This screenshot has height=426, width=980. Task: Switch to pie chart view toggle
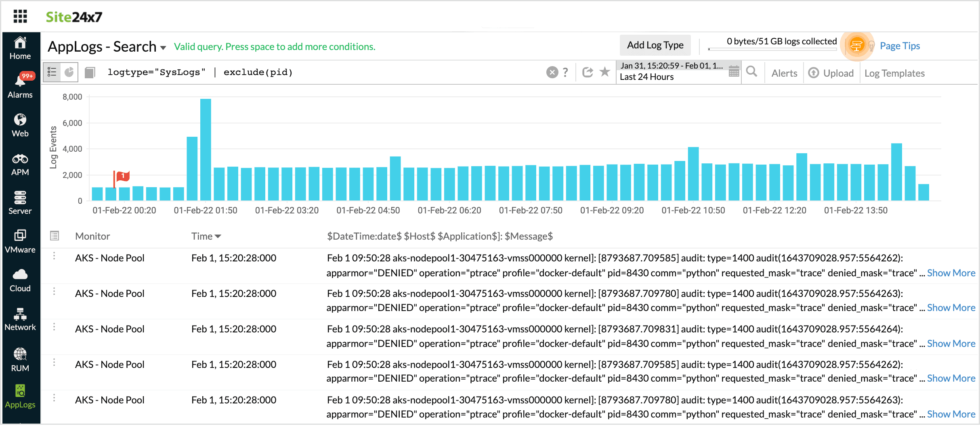tap(69, 72)
